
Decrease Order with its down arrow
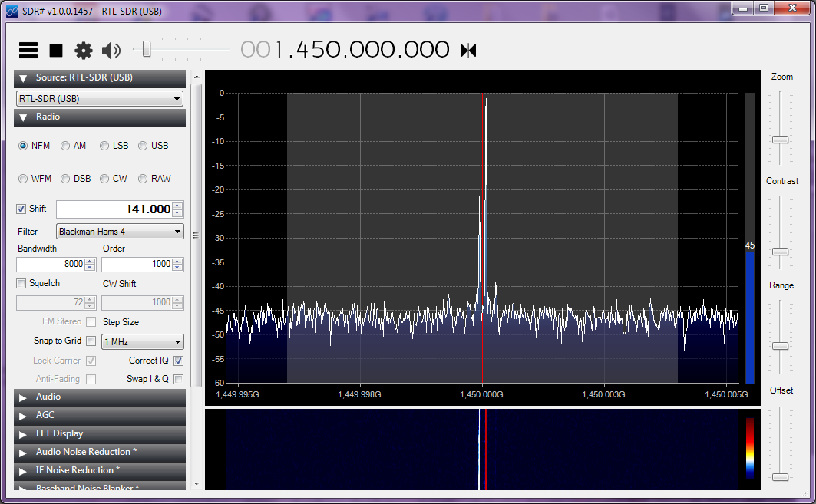pos(177,268)
